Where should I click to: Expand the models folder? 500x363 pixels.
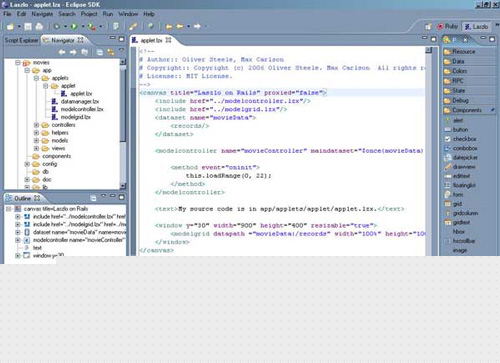(37, 141)
